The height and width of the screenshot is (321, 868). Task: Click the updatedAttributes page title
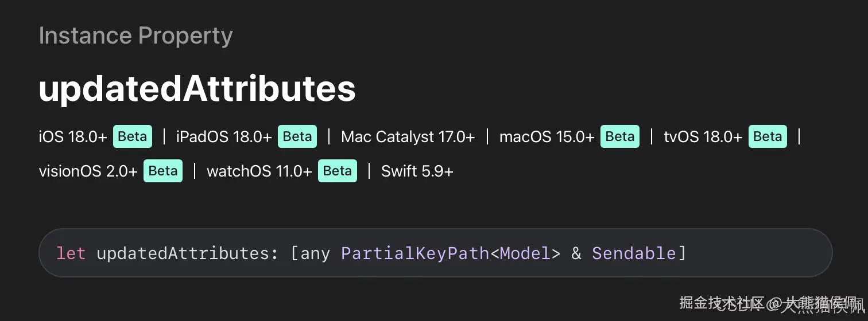pos(197,88)
